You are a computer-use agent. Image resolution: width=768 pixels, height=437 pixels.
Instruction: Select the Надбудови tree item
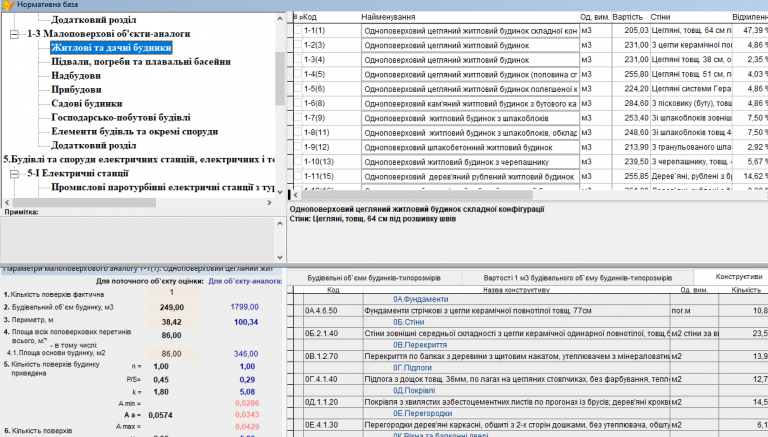point(76,75)
